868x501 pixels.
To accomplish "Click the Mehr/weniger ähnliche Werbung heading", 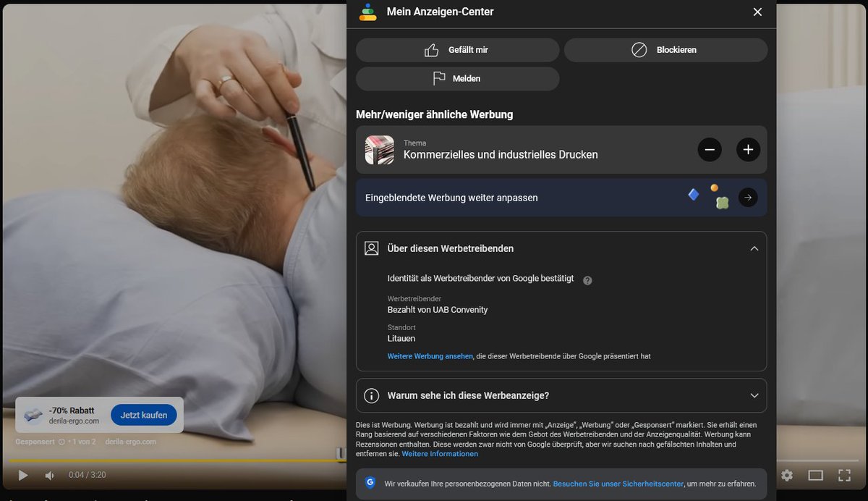I will 434,114.
